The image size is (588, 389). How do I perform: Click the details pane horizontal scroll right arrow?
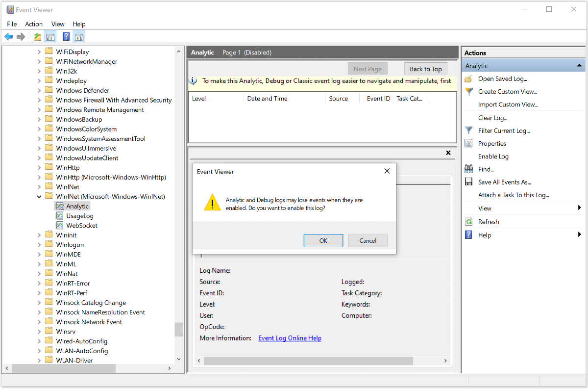[x=445, y=361]
